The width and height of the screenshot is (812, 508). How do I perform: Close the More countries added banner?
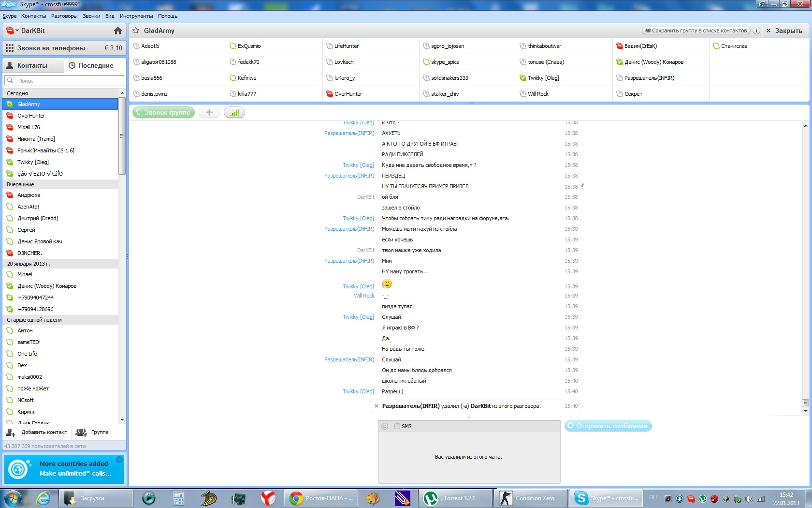(x=119, y=460)
